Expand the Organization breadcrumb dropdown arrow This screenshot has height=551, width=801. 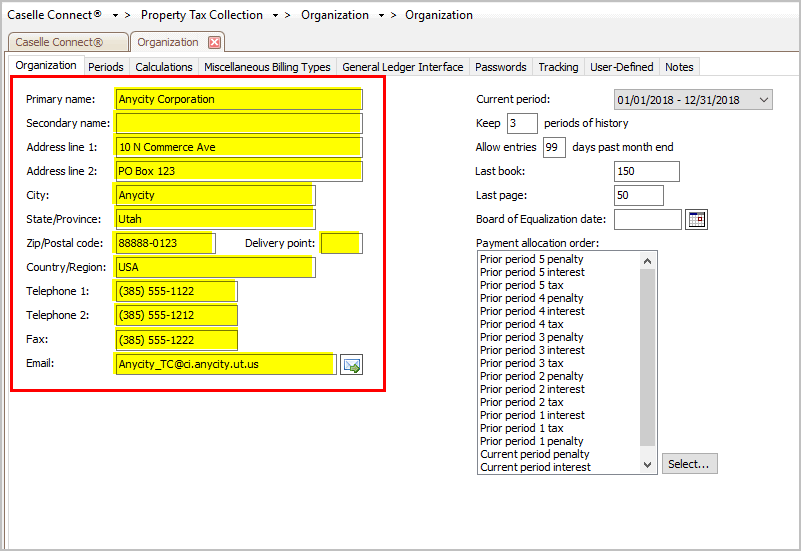pyautogui.click(x=382, y=16)
